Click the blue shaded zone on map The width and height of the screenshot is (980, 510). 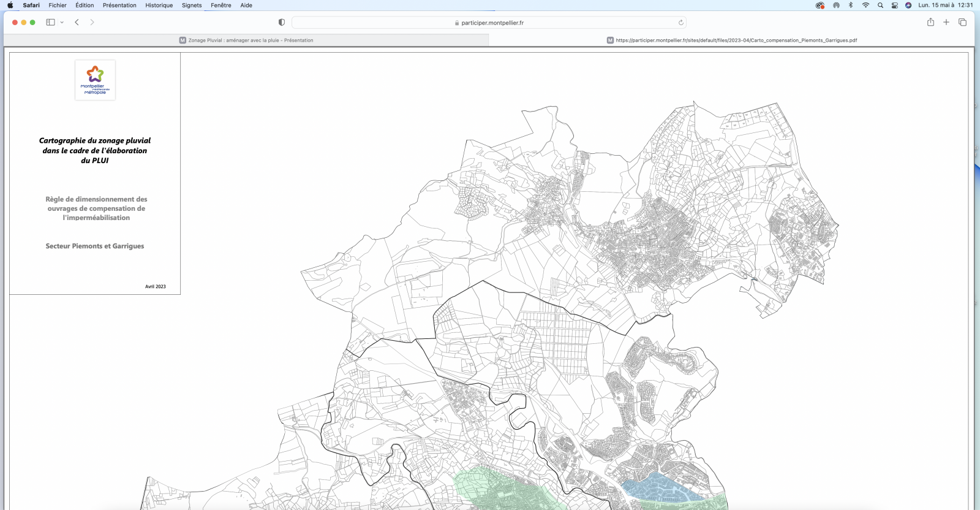click(658, 489)
